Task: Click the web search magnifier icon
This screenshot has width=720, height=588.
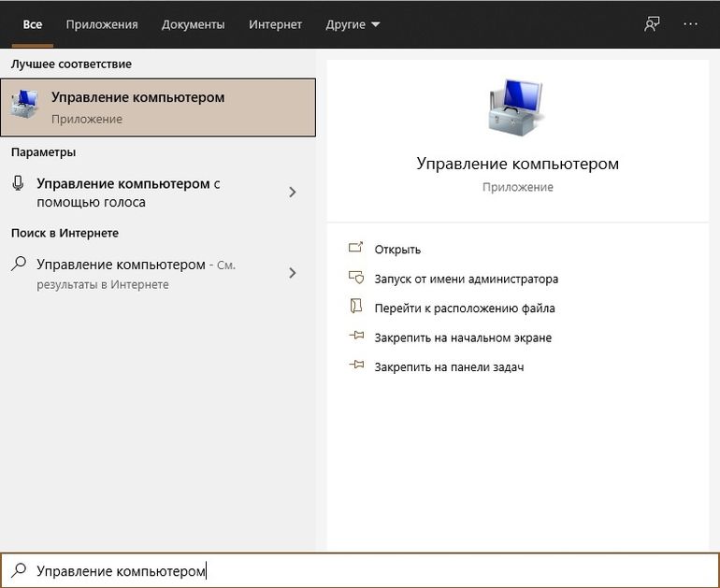Action: [19, 264]
